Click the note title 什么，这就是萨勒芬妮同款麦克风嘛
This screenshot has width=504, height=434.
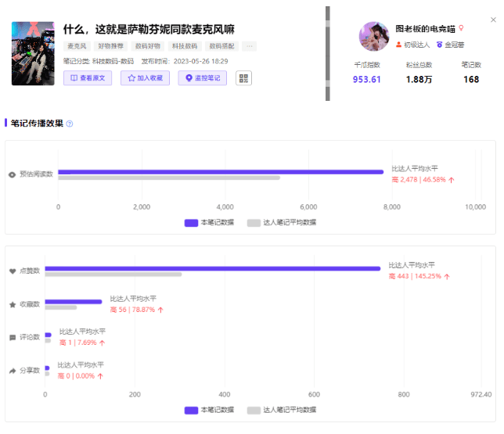tap(149, 29)
